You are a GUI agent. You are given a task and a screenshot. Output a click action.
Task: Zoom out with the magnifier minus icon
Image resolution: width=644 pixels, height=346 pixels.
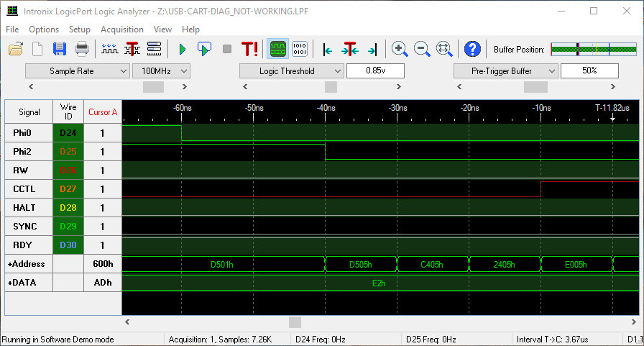tap(423, 49)
